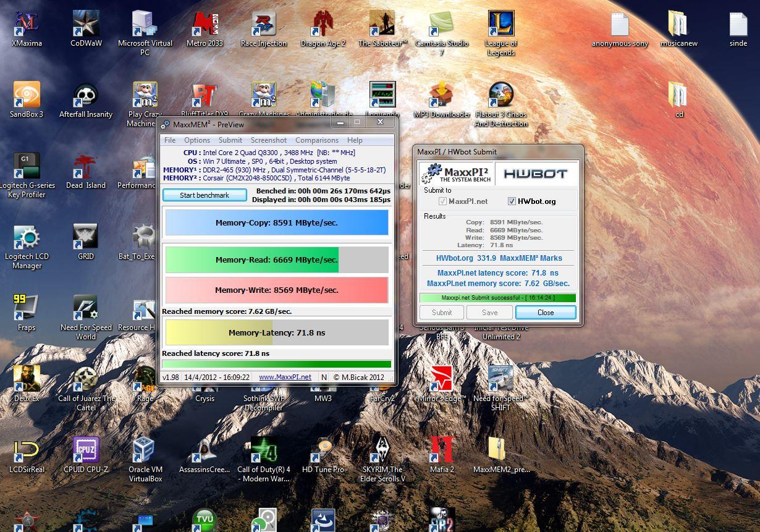Screen dimensions: 760x532
Task: Click the Close button in HWbot Submit
Action: 546,312
